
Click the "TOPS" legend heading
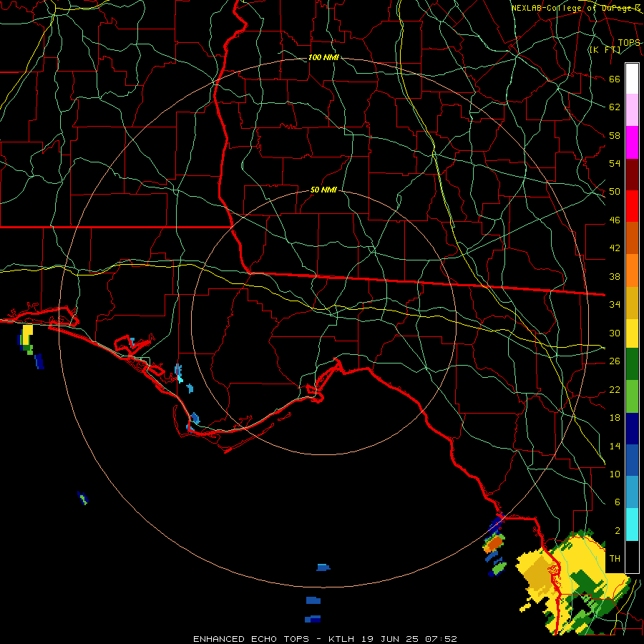[x=629, y=43]
